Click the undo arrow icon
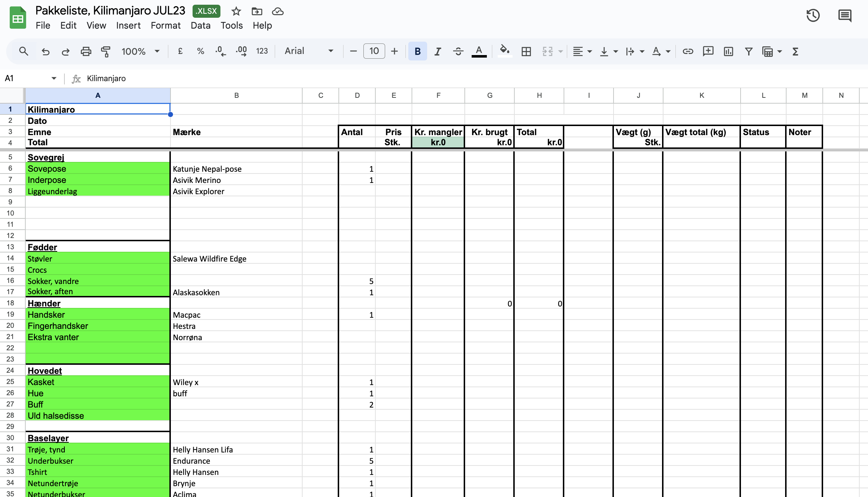Image resolution: width=868 pixels, height=497 pixels. (x=46, y=51)
